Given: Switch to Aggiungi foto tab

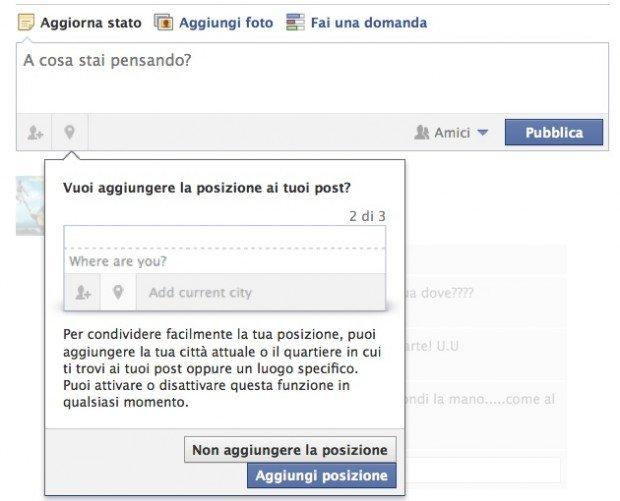Looking at the screenshot, I should tap(226, 23).
